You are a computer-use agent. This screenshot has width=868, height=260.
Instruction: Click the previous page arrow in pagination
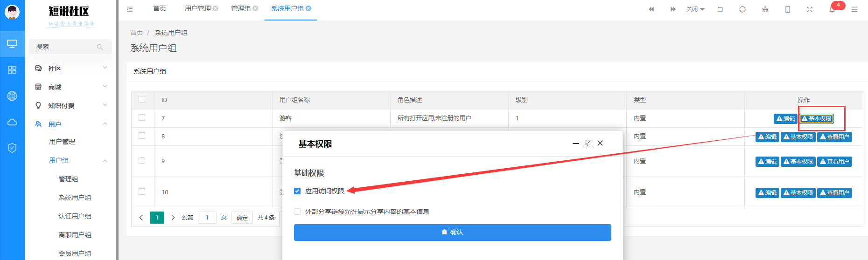(141, 218)
